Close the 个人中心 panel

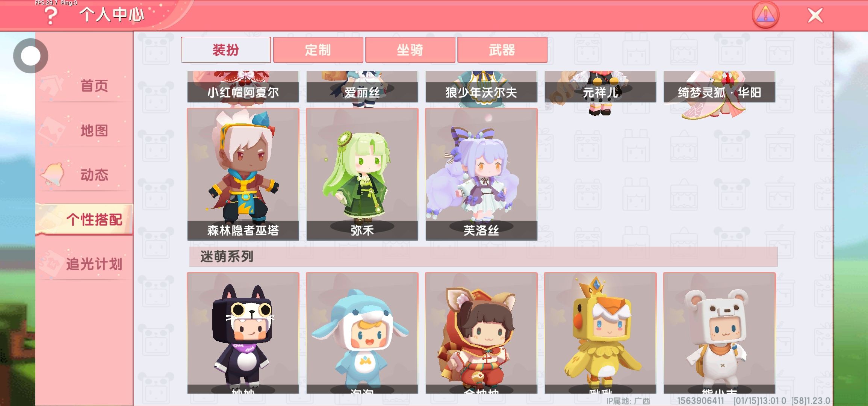tap(815, 15)
